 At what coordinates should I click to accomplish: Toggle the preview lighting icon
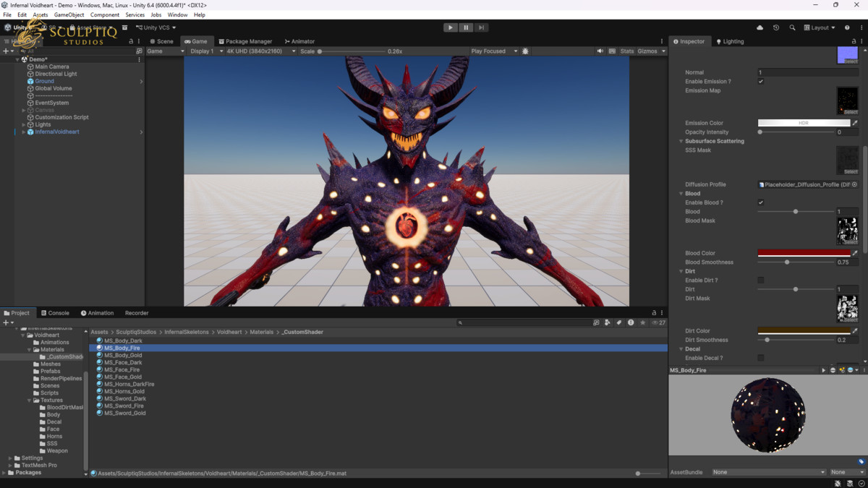tap(842, 370)
